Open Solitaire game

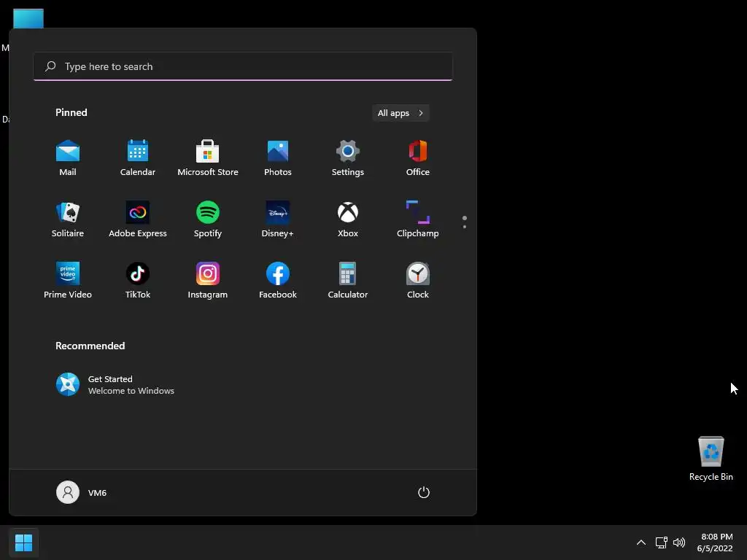[68, 219]
